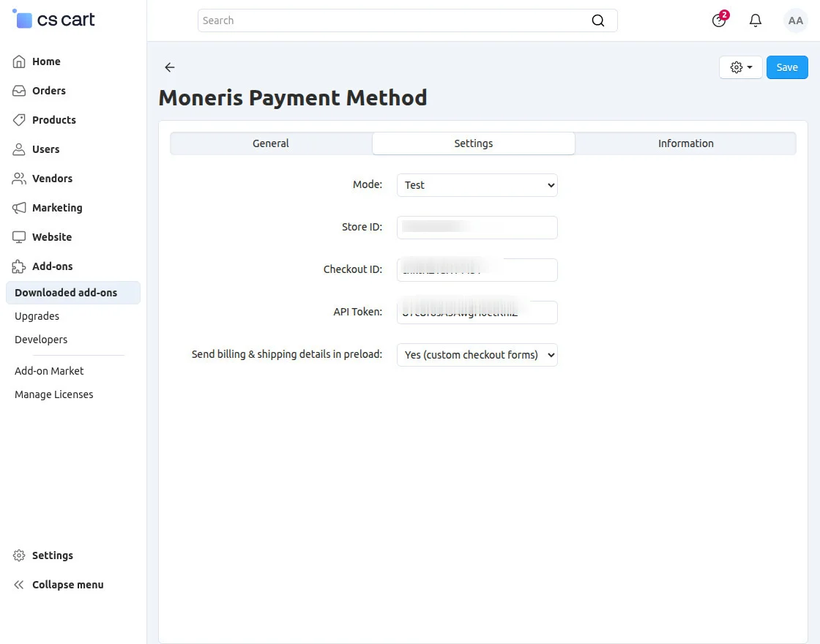The width and height of the screenshot is (820, 644).
Task: Click the Website monitor icon
Action: 19,237
